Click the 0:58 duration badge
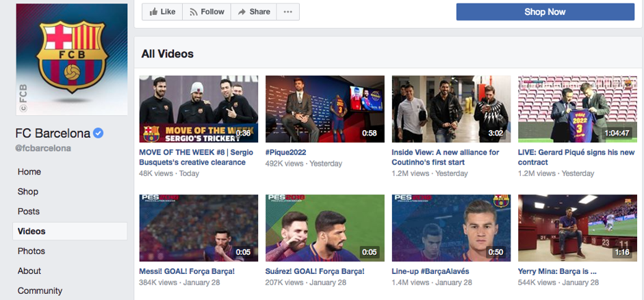 pos(370,133)
